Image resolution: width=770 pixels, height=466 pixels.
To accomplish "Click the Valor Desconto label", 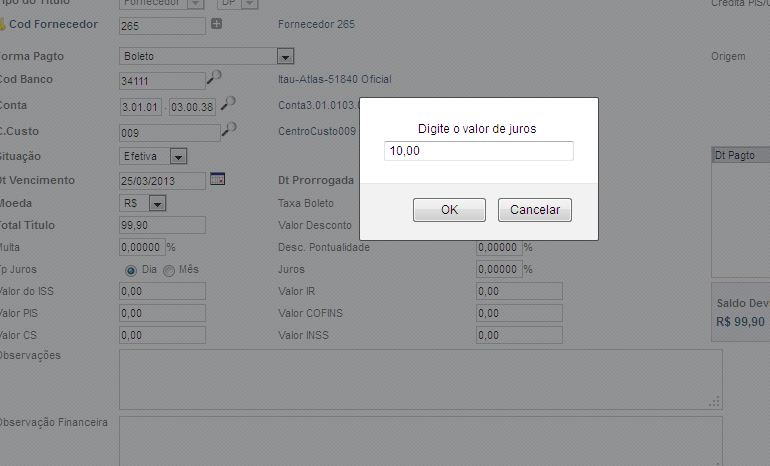I will point(315,225).
